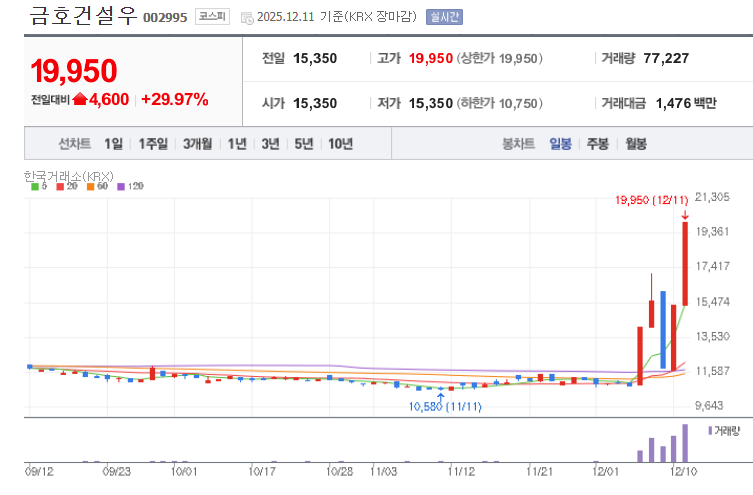Click the 시가 value 15,350
Image resolution: width=753 pixels, height=495 pixels.
point(315,103)
